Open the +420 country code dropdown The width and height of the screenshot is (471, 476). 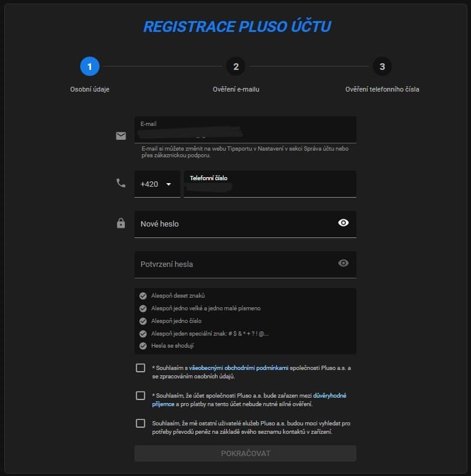pos(157,184)
